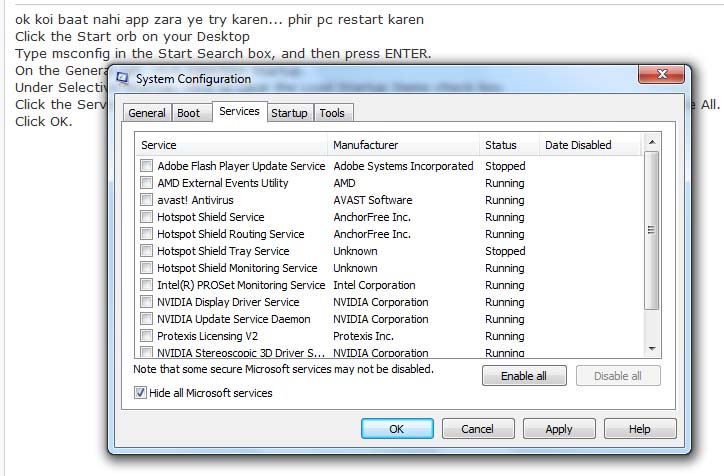The height and width of the screenshot is (476, 724).
Task: Tick NVIDIA Display Driver Service checkbox
Action: coord(146,301)
